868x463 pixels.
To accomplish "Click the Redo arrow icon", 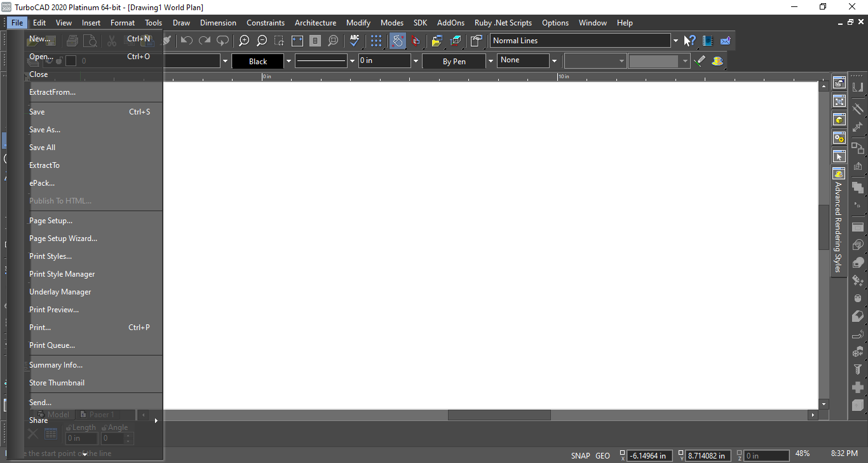I will point(204,41).
